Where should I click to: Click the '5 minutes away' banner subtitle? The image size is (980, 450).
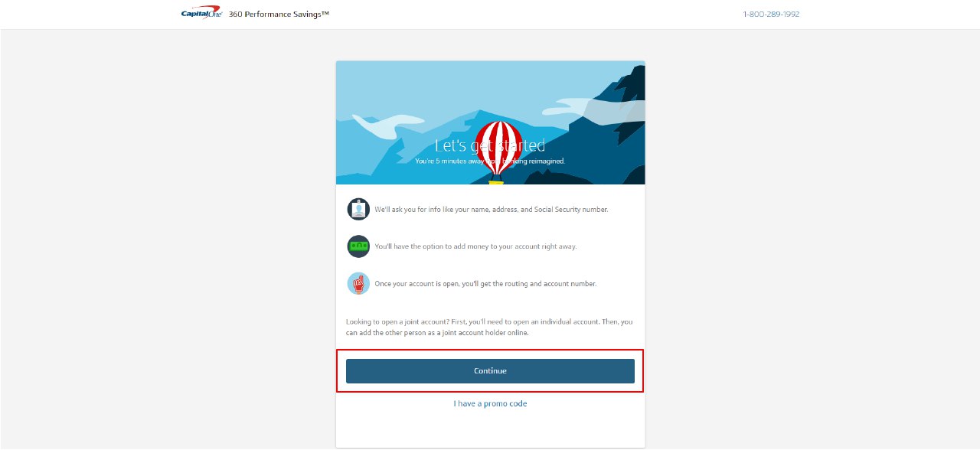pos(490,161)
